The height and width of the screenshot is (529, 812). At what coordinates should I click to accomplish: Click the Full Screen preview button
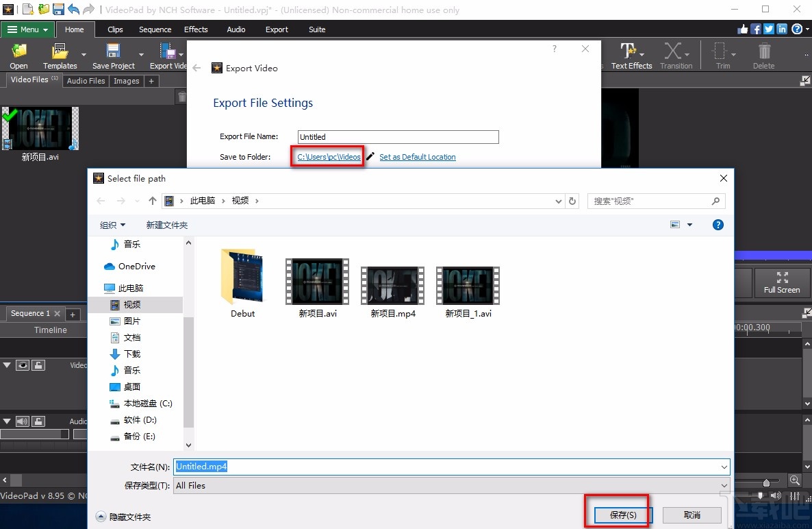click(x=781, y=282)
